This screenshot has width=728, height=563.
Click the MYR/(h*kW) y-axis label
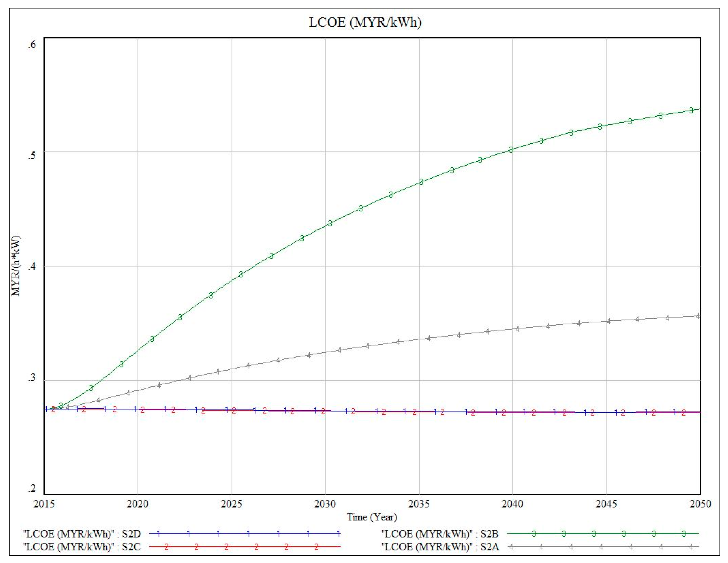click(x=16, y=266)
